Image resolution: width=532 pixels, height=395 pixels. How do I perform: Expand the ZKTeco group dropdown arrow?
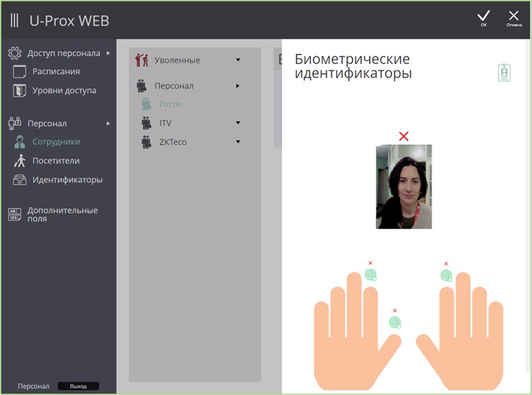pos(238,142)
